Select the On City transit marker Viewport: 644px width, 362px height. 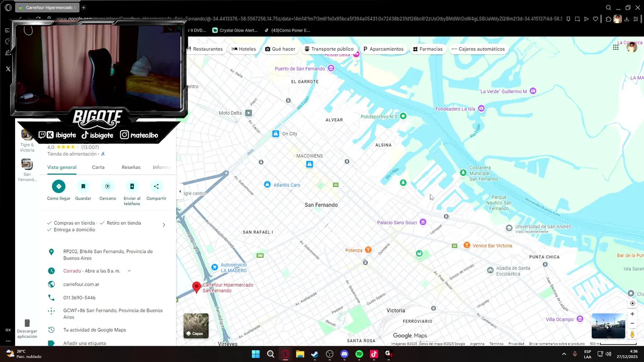coord(276,134)
